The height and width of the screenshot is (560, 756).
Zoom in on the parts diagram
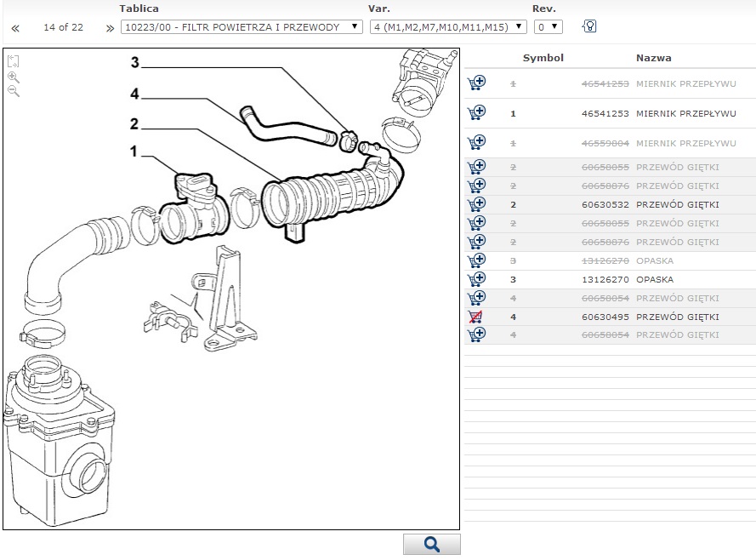pos(13,77)
